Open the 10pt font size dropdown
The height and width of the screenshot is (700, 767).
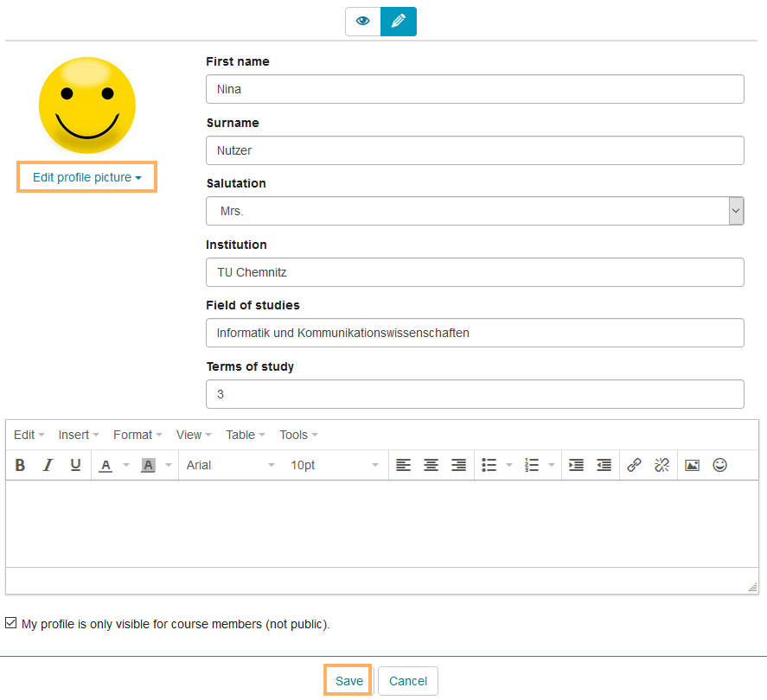click(x=334, y=465)
